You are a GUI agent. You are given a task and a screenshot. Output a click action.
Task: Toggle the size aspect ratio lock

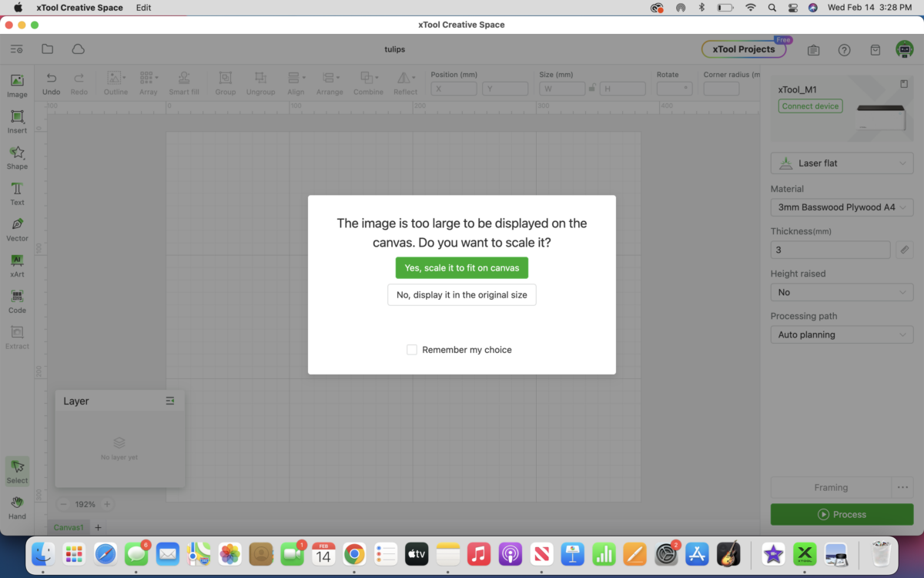[x=592, y=89]
